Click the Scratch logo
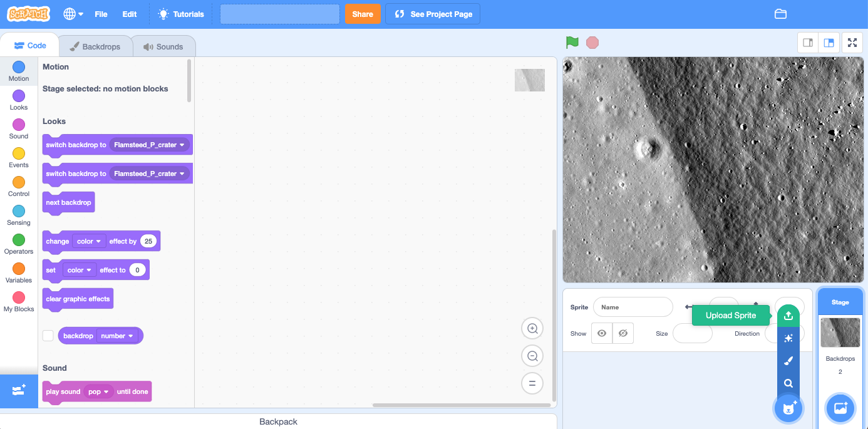 [29, 14]
